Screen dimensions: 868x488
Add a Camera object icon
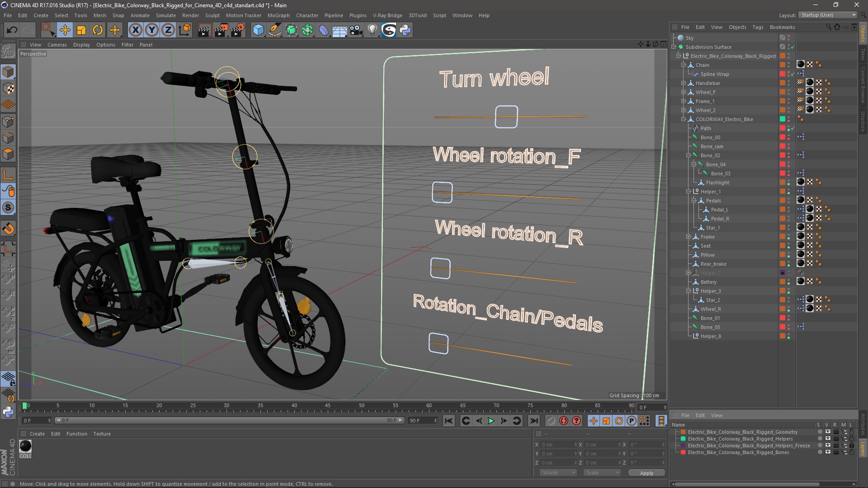[356, 30]
